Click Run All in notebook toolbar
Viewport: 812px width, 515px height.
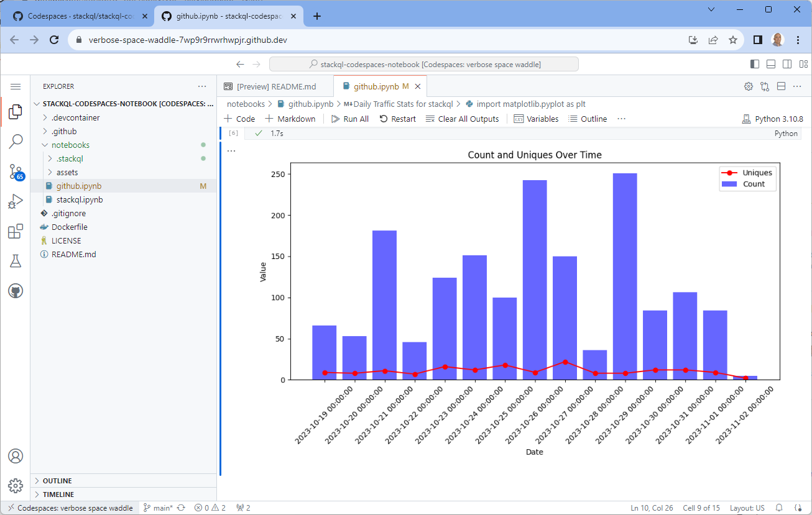point(349,119)
